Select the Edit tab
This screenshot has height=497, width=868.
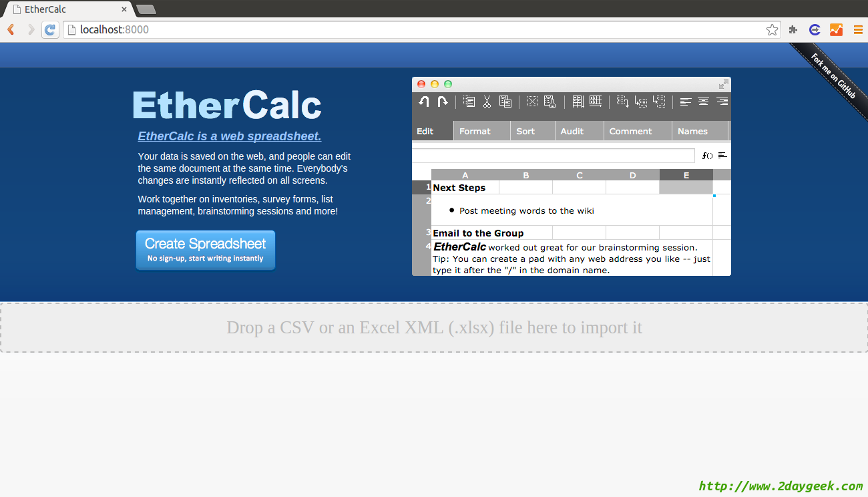point(432,131)
